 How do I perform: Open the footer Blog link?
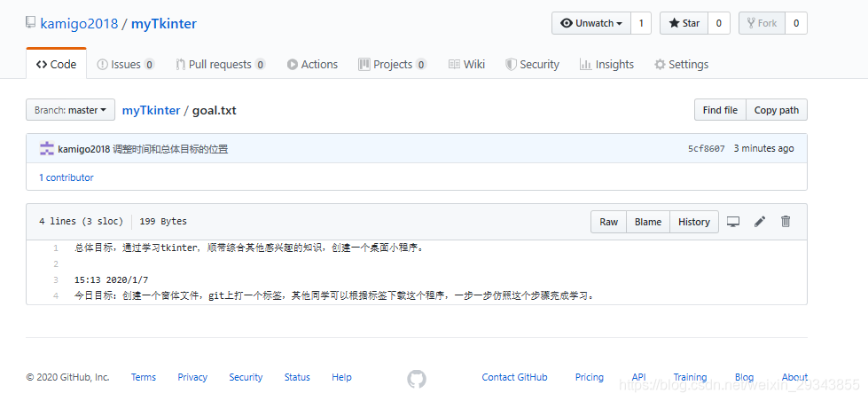coord(744,377)
